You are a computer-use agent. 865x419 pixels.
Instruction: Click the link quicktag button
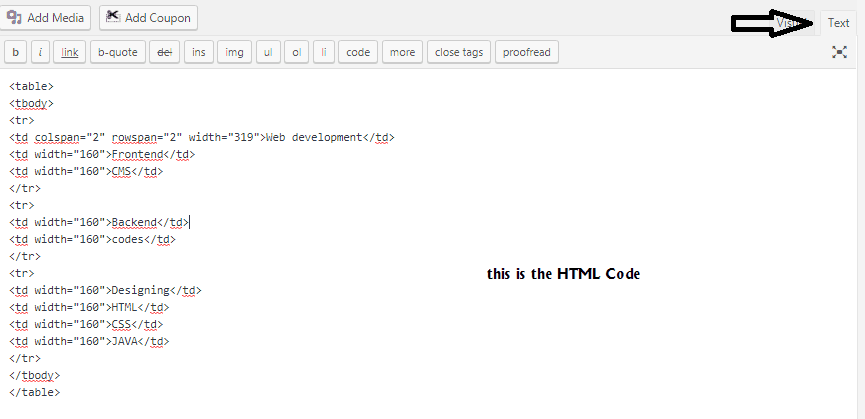click(70, 52)
